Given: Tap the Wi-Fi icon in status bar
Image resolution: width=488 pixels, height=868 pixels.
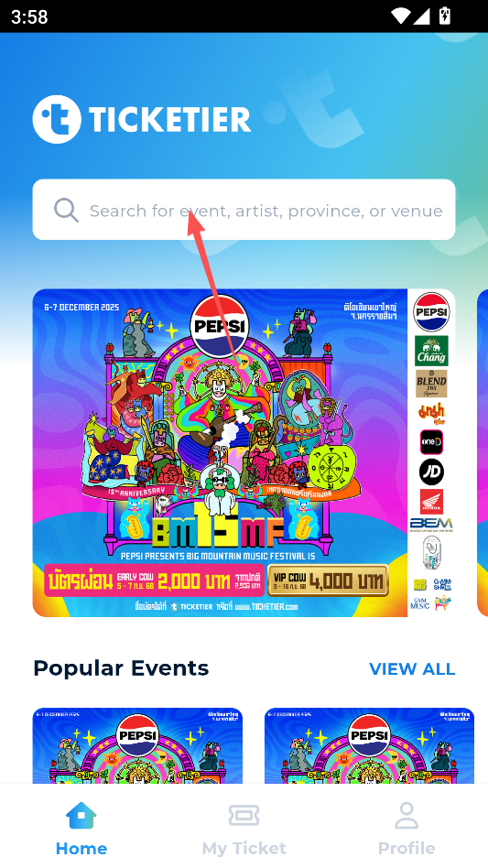Looking at the screenshot, I should coord(399,16).
